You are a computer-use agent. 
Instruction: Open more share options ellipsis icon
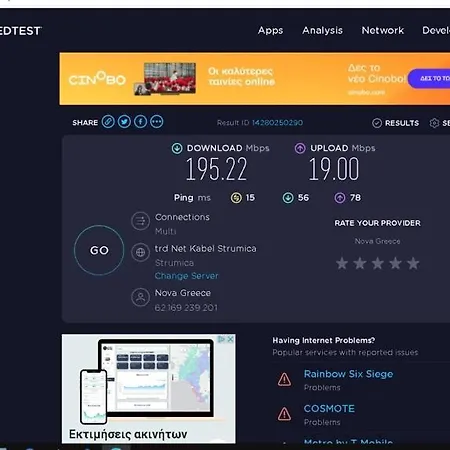[x=157, y=122]
